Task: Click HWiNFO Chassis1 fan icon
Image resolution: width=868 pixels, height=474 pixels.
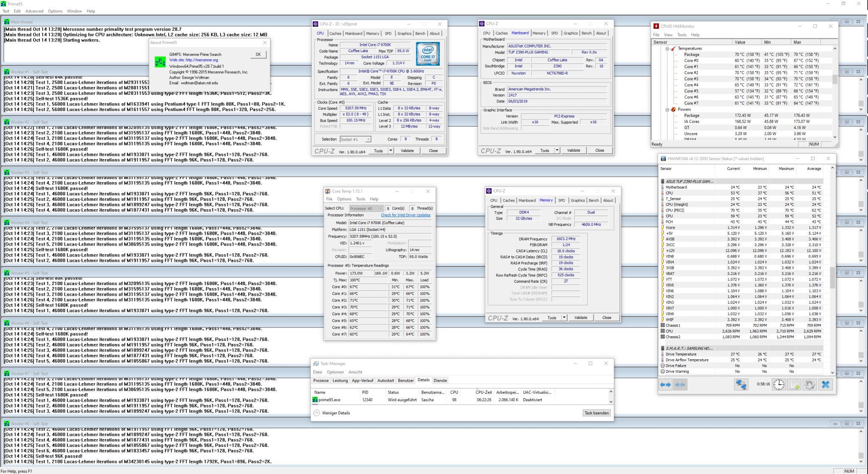Action: (663, 326)
